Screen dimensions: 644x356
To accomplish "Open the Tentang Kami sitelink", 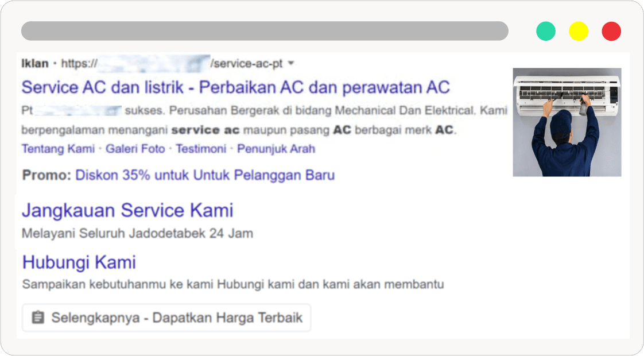I will click(59, 149).
